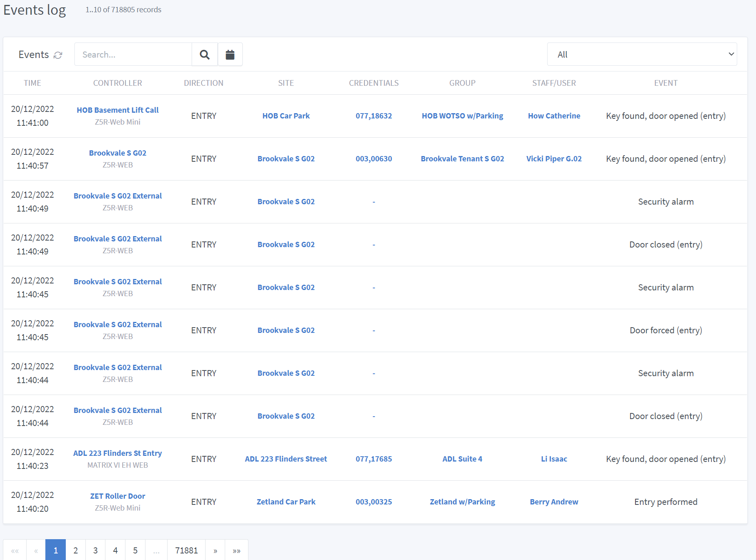Open ADL 223 Flinders St Entry controller
The height and width of the screenshot is (560, 756).
point(118,453)
